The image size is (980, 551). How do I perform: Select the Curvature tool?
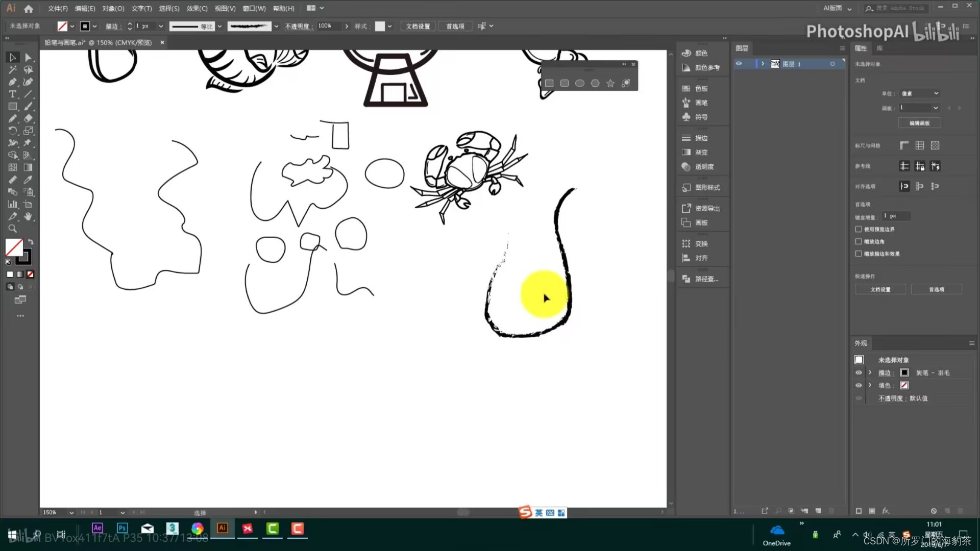(28, 82)
